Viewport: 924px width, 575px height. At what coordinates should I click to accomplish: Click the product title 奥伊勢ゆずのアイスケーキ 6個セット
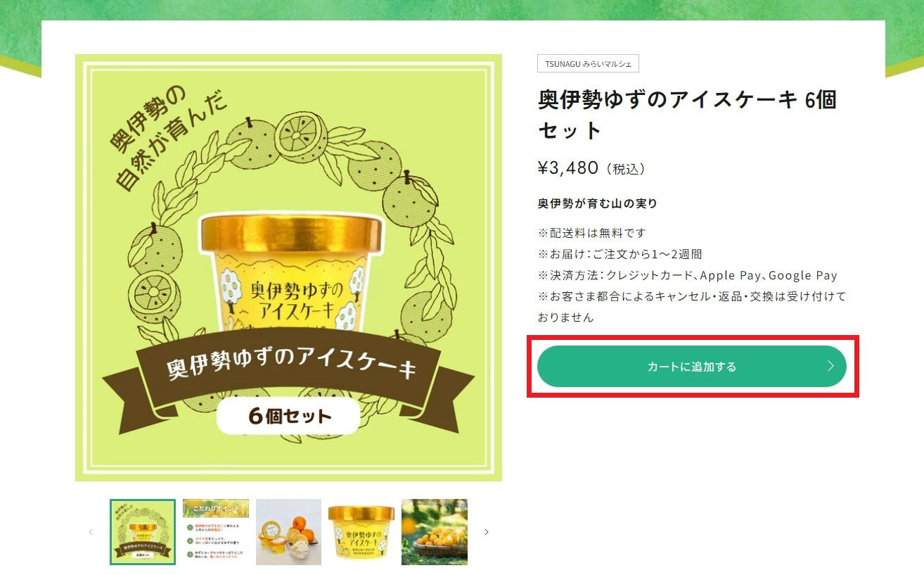[x=687, y=115]
